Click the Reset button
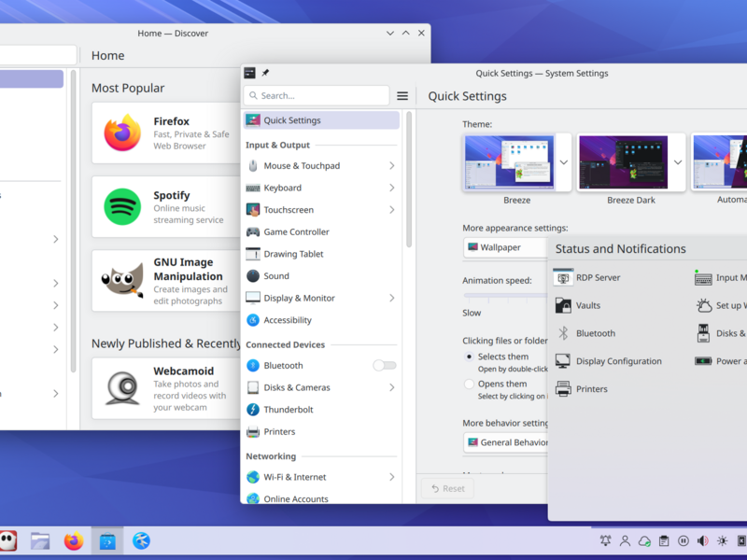747x560 pixels. pyautogui.click(x=447, y=488)
